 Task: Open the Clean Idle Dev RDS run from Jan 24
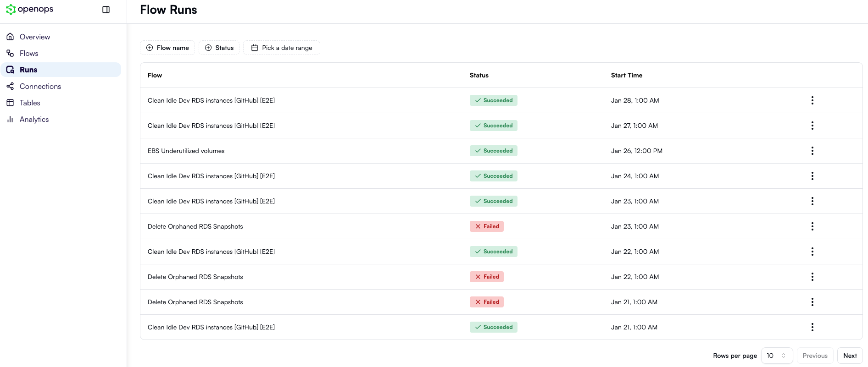[211, 176]
